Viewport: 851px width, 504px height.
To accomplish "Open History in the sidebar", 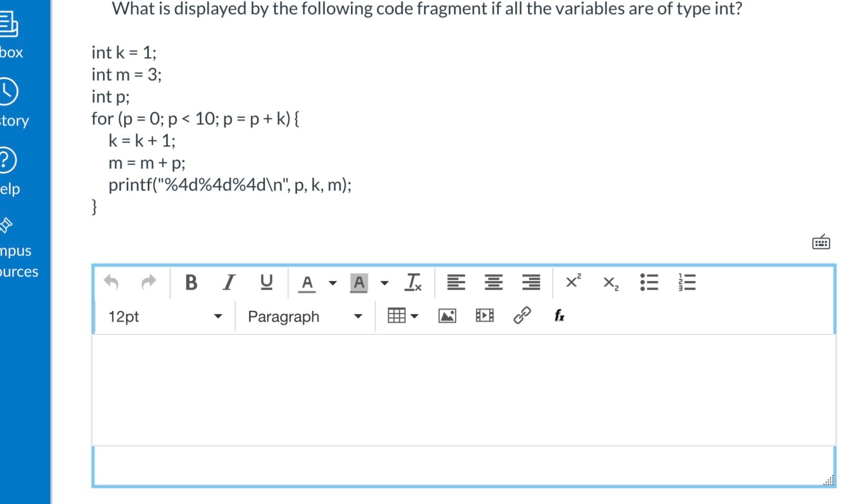I will [14, 103].
